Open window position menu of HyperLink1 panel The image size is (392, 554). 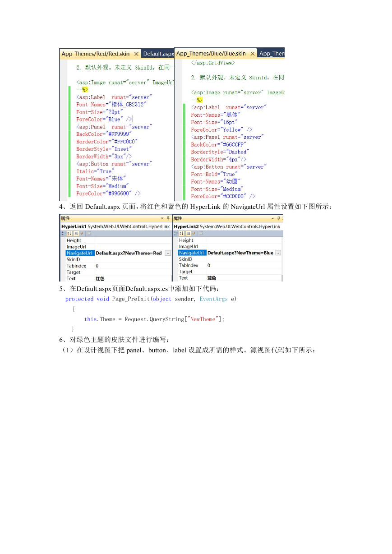click(x=162, y=218)
